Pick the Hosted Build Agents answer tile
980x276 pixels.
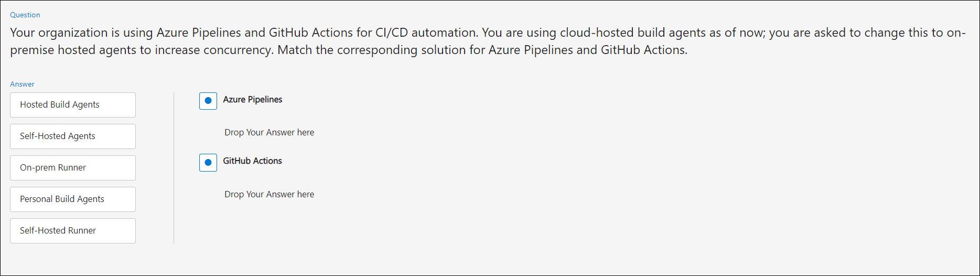pos(73,105)
